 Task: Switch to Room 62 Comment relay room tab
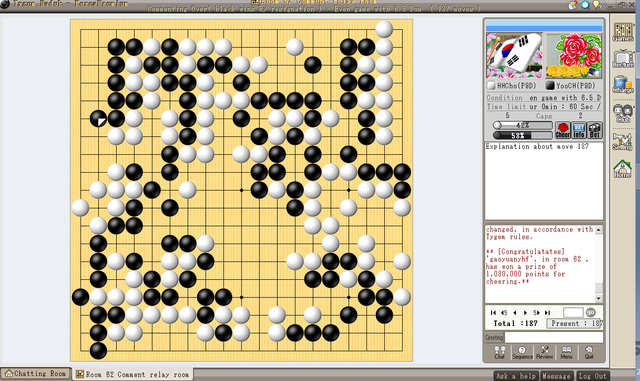[133, 374]
